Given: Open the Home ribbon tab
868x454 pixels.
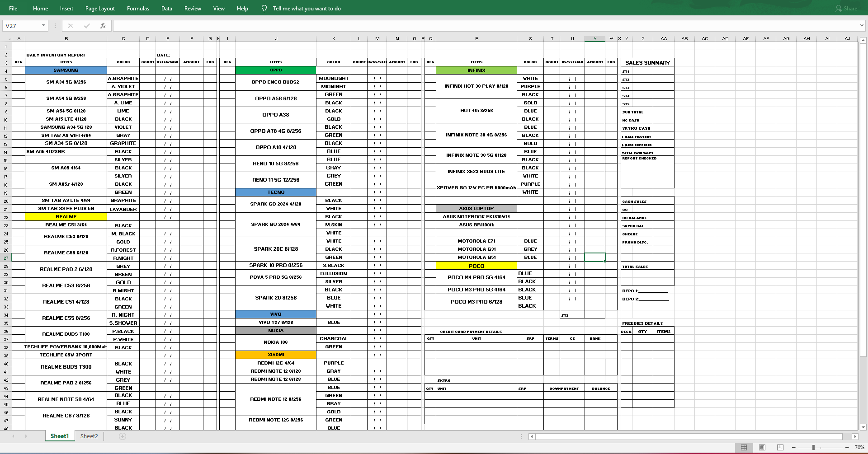Looking at the screenshot, I should 40,9.
